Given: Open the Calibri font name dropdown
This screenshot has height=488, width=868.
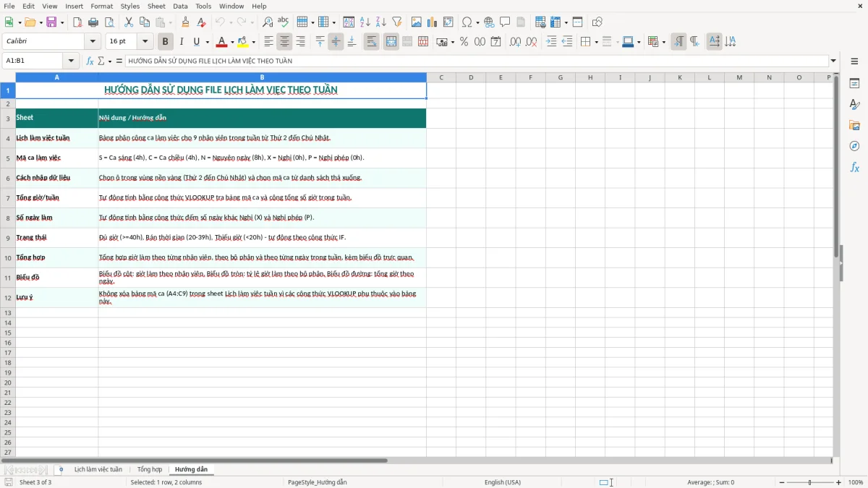Looking at the screenshot, I should click(x=93, y=42).
